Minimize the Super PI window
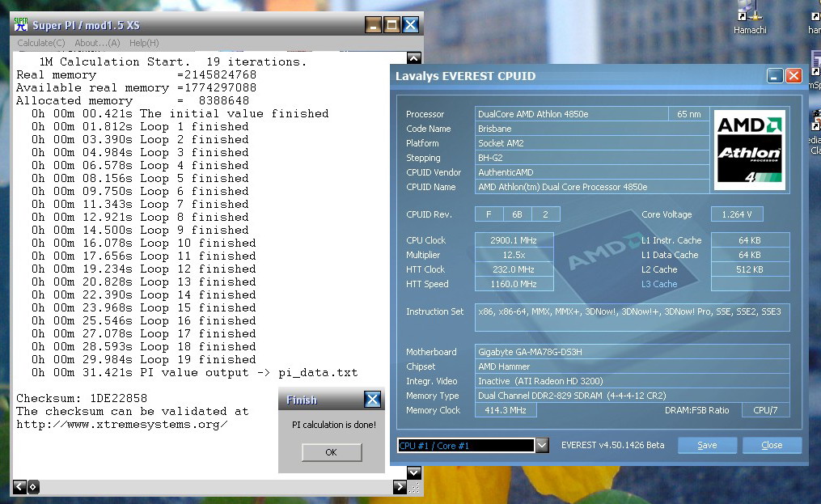This screenshot has width=821, height=504. click(x=374, y=24)
